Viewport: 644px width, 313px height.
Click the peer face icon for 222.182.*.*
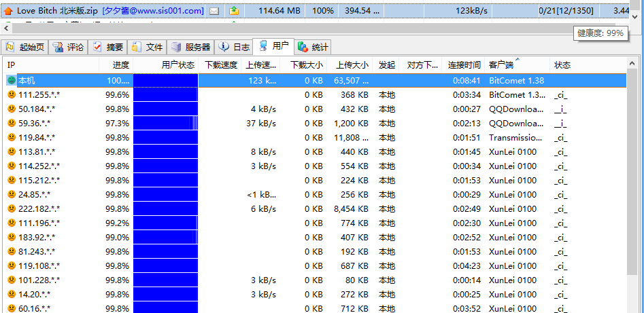coord(11,209)
